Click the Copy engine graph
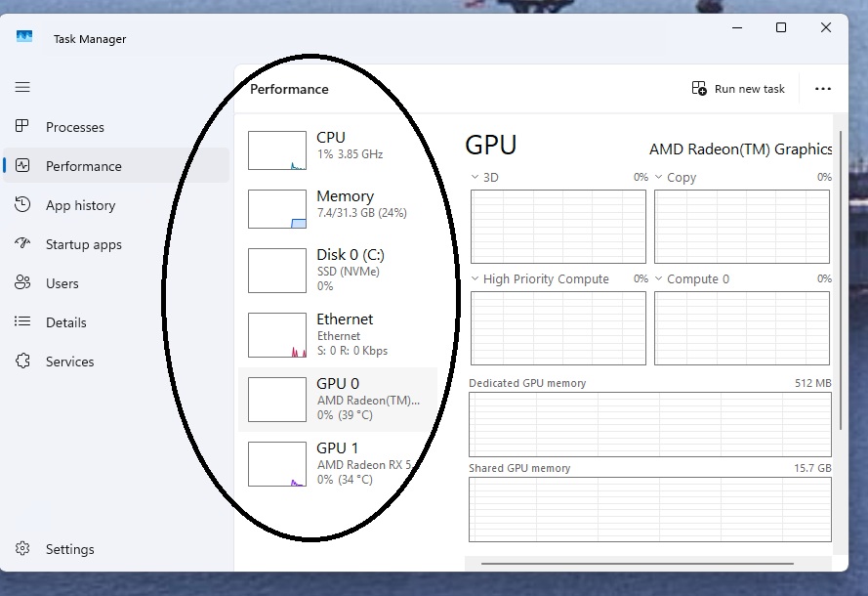This screenshot has height=596, width=868. pyautogui.click(x=742, y=227)
